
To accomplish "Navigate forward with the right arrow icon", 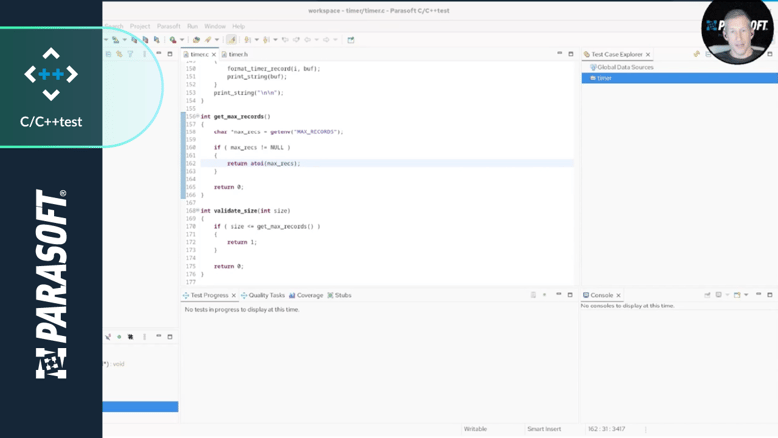I will click(326, 40).
